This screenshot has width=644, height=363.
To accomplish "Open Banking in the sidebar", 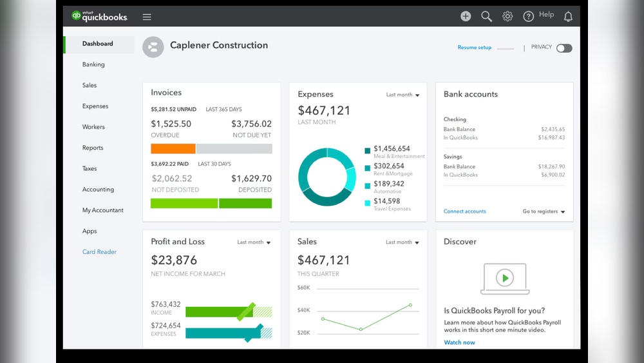I will [x=93, y=64].
